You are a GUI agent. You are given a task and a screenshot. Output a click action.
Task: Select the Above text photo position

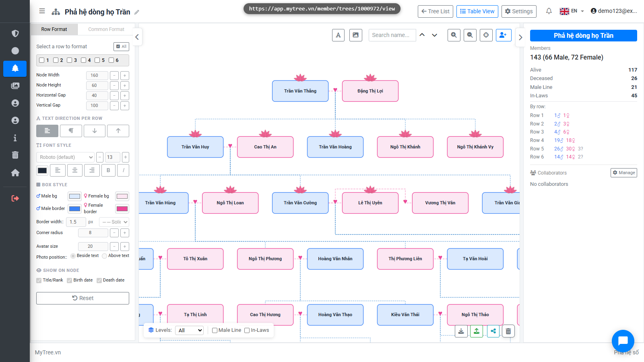[105, 256]
